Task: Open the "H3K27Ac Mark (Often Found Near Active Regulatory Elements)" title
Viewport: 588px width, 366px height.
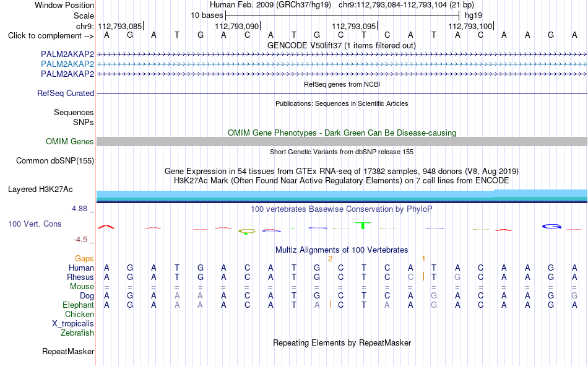Action: coord(342,181)
